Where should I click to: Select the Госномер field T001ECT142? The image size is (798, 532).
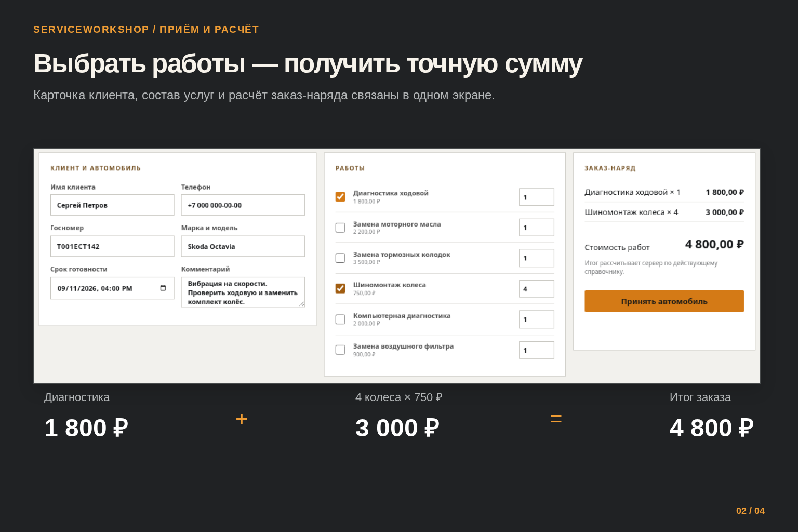pos(112,246)
